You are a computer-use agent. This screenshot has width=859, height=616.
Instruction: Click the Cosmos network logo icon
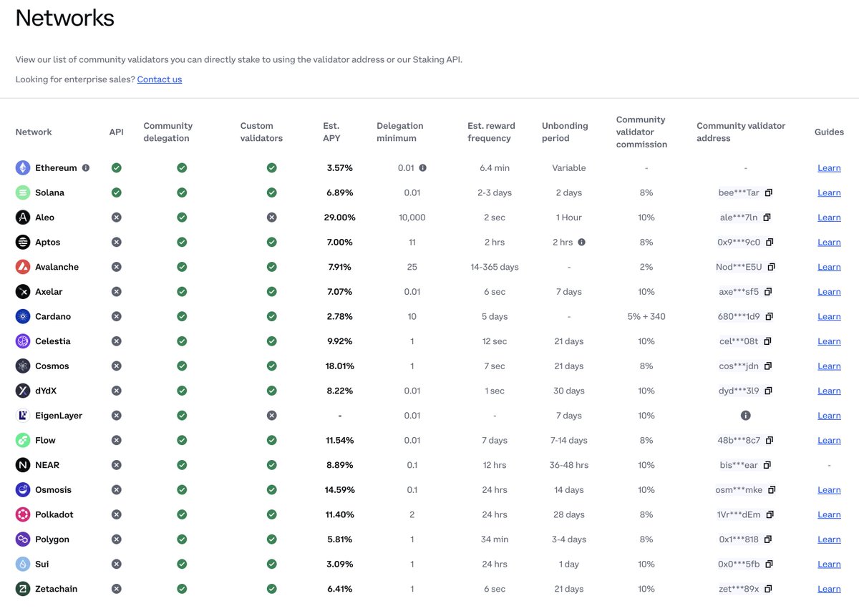[x=23, y=366]
